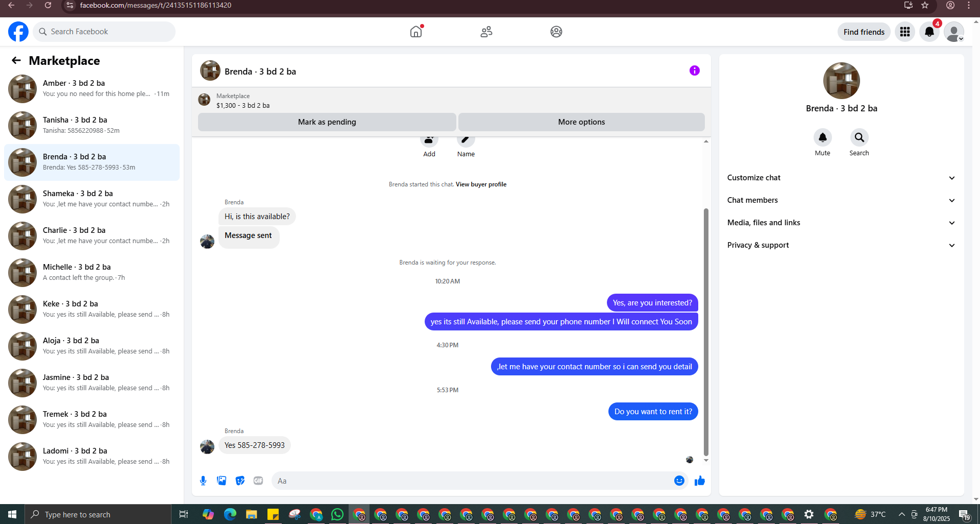
Task: Click Mark as pending button
Action: (327, 122)
